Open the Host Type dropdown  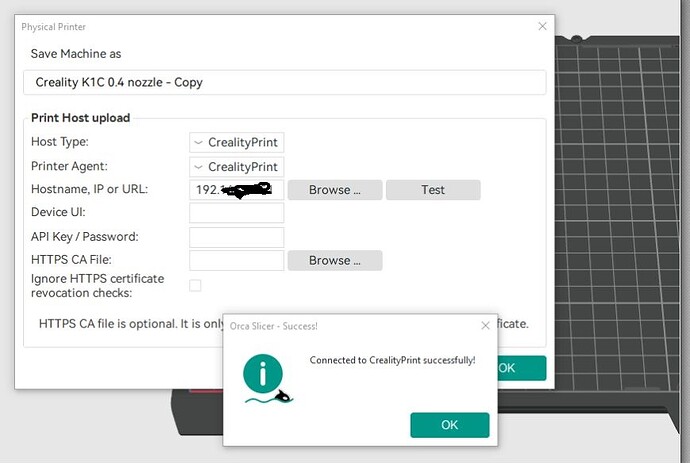pos(237,142)
